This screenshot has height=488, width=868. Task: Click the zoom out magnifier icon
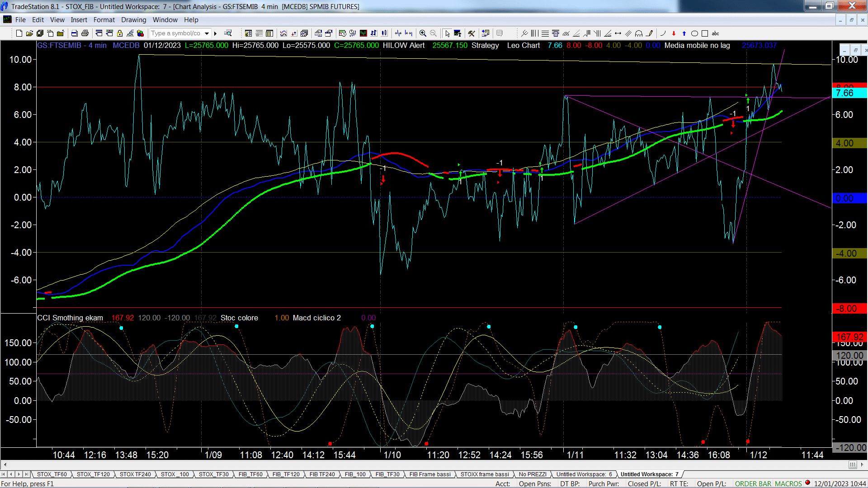[433, 33]
